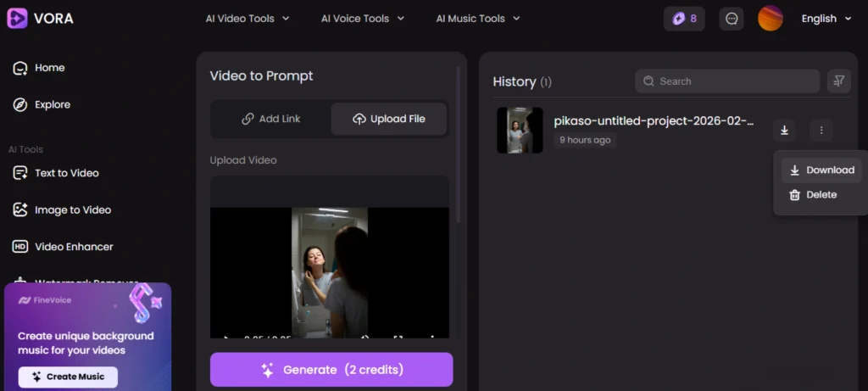Choose Download from the context menu
The height and width of the screenshot is (391, 868).
821,170
